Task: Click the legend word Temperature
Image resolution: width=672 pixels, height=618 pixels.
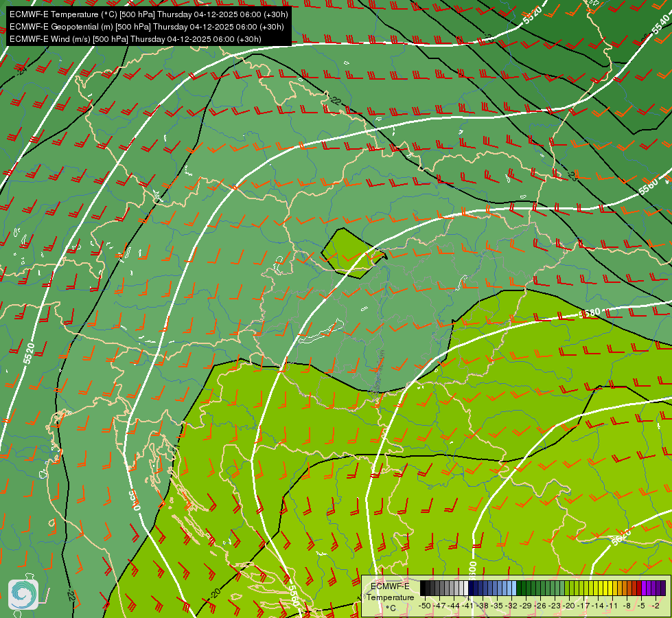Action: 391,597
